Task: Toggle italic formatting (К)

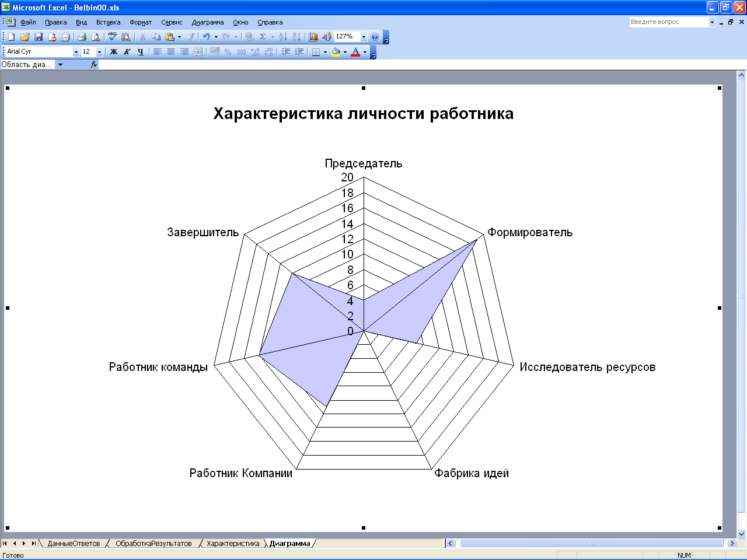Action: [127, 52]
